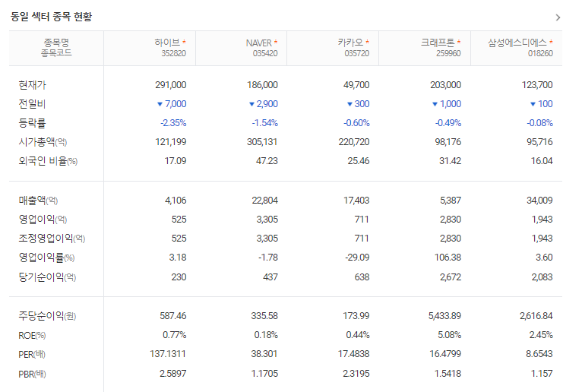The width and height of the screenshot is (563, 392).
Task: Open sector list via top-right chevron arrow
Action: [x=558, y=17]
